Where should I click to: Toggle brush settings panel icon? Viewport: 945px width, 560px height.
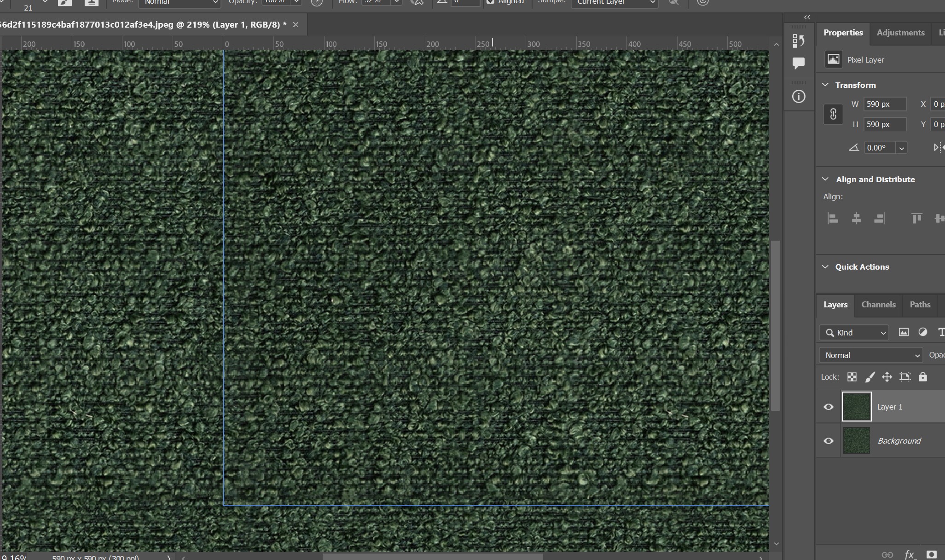[x=65, y=2]
